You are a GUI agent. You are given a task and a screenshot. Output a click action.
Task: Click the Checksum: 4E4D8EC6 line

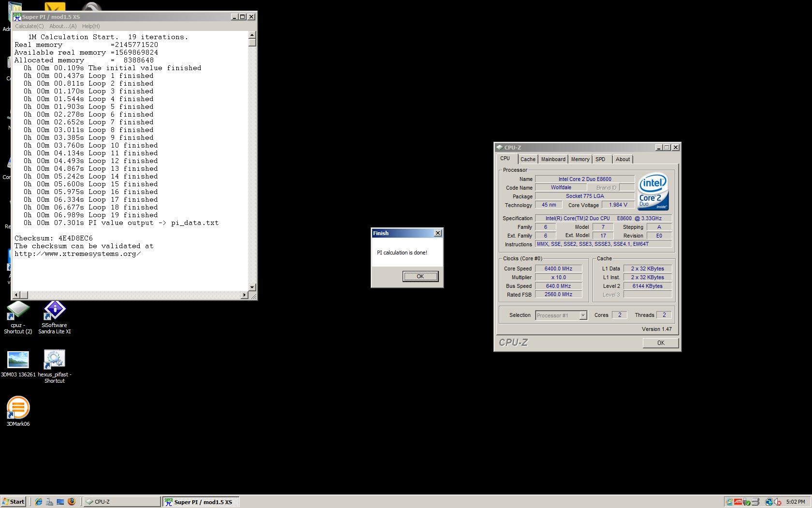[54, 238]
